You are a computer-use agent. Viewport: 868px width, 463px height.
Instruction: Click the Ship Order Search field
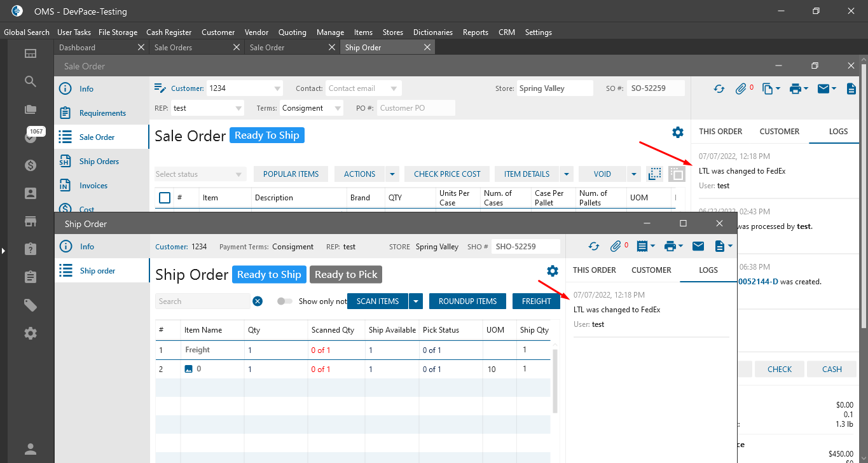click(x=203, y=301)
